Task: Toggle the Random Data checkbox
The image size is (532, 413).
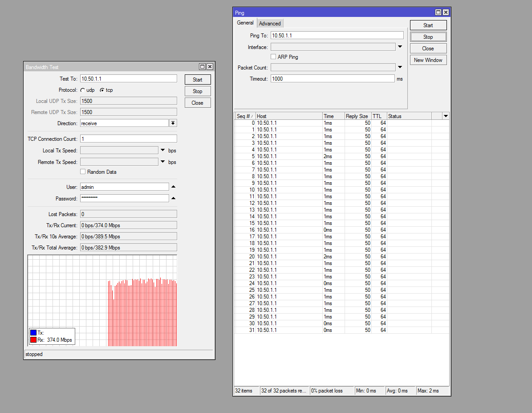Action: 83,172
